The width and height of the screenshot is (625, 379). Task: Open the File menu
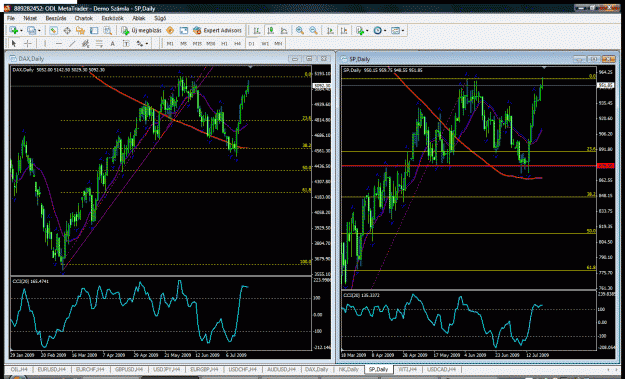[11, 18]
